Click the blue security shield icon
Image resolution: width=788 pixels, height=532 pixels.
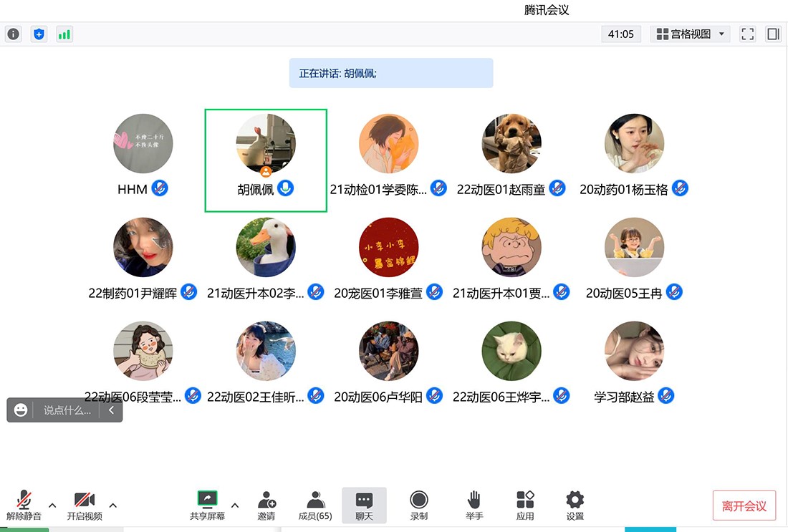click(x=39, y=34)
